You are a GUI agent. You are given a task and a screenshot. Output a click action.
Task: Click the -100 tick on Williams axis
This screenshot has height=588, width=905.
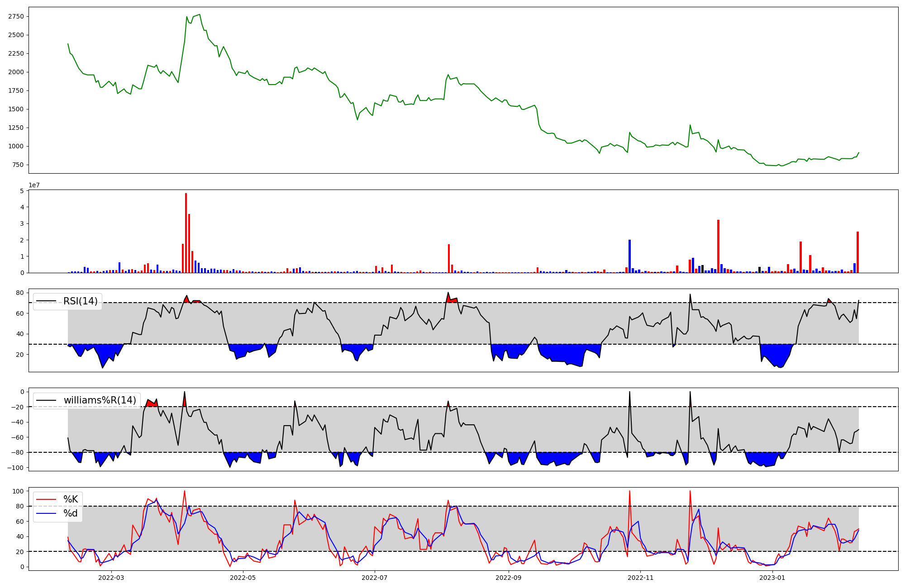16,467
